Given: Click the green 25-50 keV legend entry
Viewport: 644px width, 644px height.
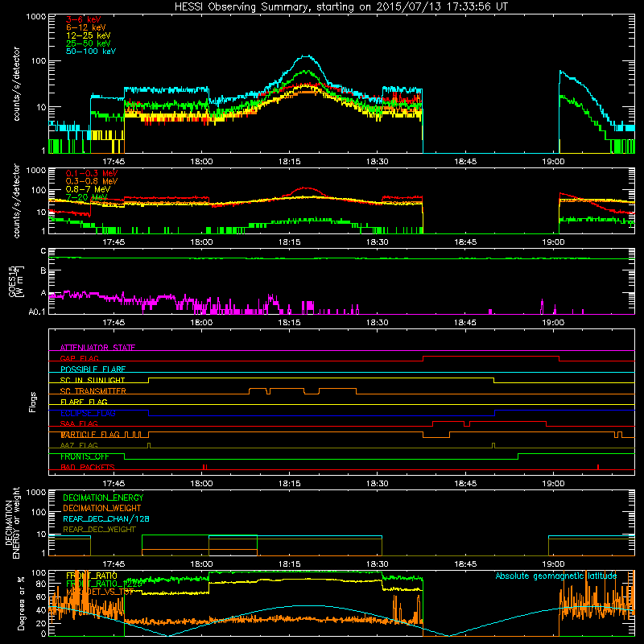Looking at the screenshot, I should click(x=89, y=43).
